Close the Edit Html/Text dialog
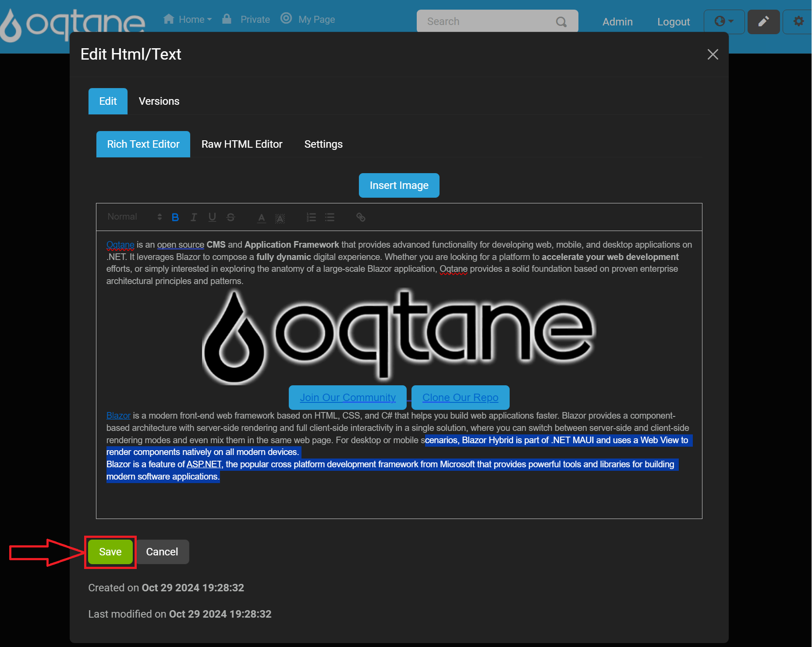The width and height of the screenshot is (812, 647). (713, 54)
